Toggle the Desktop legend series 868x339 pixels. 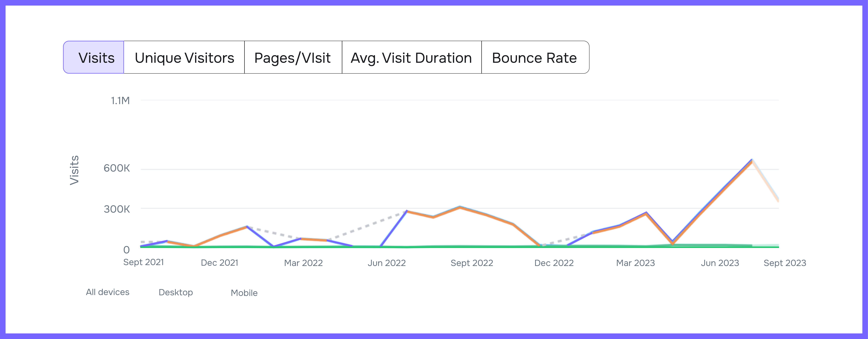[x=176, y=292]
